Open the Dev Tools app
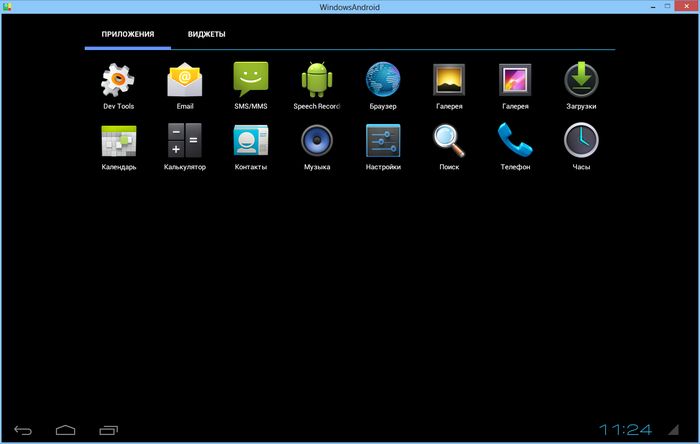The width and height of the screenshot is (700, 444). (118, 80)
